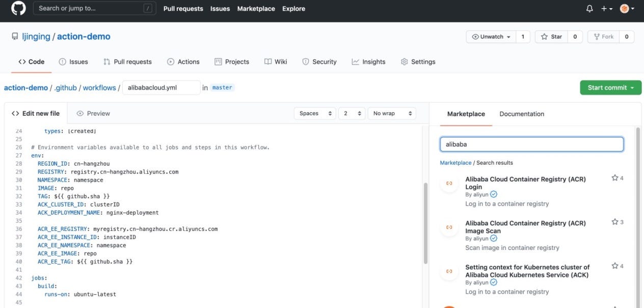
Task: Switch to the Preview tab
Action: pyautogui.click(x=93, y=113)
